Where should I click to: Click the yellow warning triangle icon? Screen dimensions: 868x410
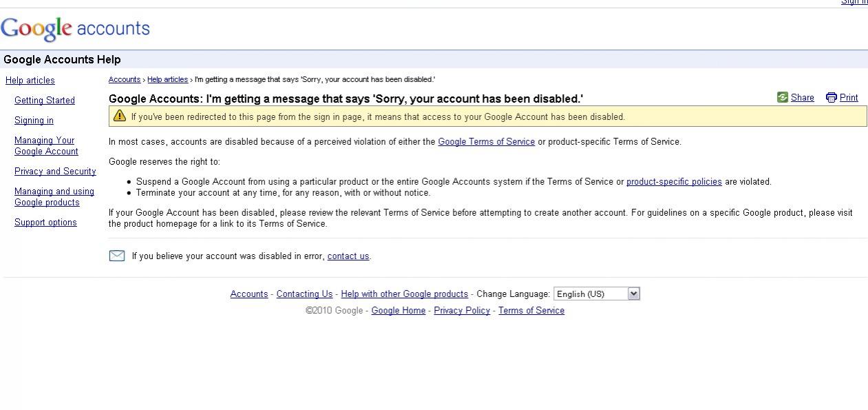pos(120,116)
